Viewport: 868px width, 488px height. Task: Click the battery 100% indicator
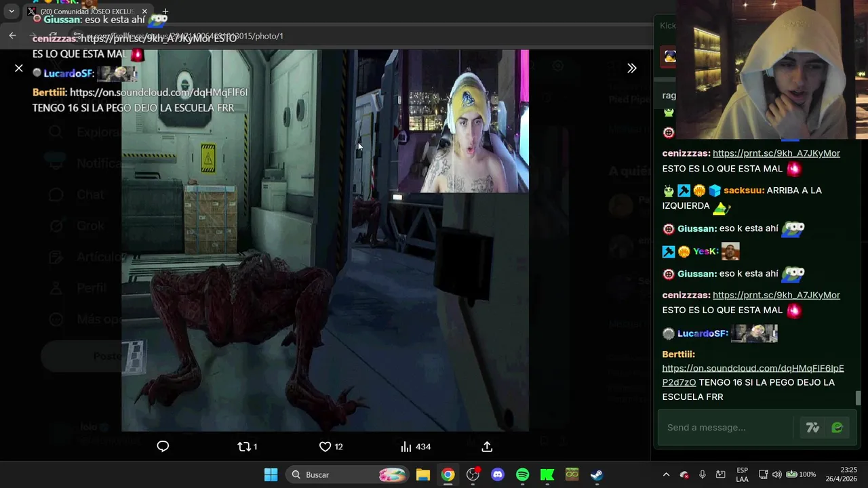(801, 474)
